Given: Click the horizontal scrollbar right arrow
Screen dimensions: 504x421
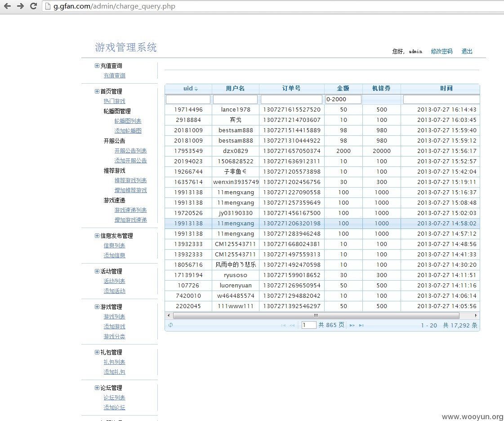Looking at the screenshot, I should click(476, 315).
